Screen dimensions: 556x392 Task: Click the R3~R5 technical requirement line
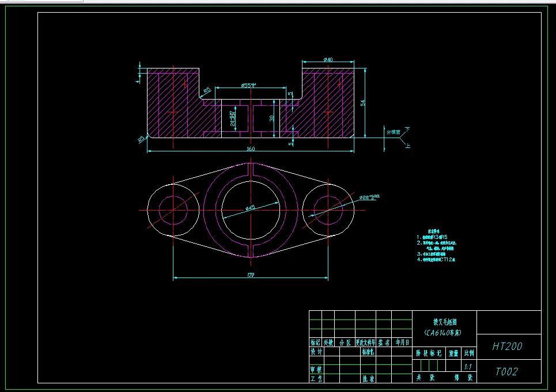(x=432, y=237)
